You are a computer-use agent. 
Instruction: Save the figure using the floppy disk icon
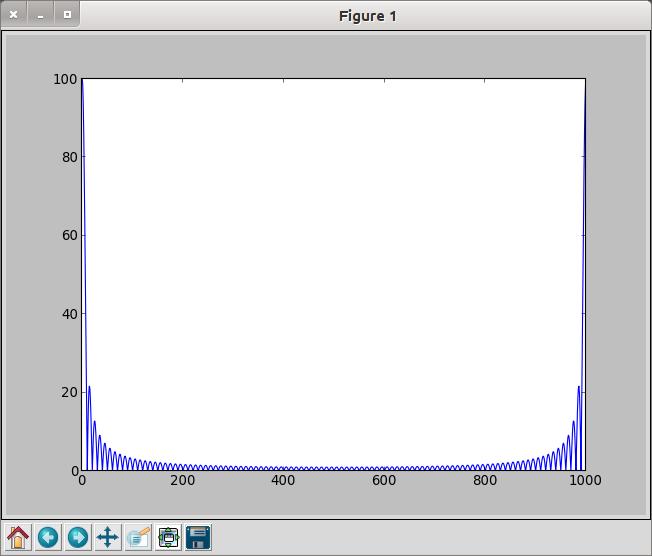pos(198,537)
